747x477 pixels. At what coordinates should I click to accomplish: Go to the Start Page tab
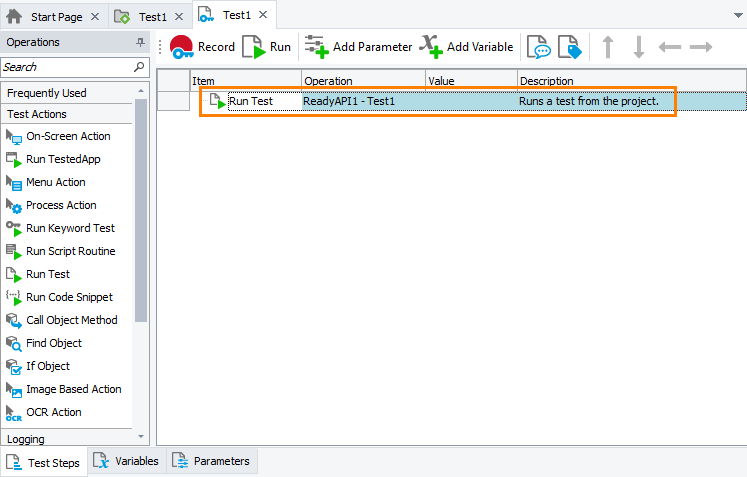(54, 17)
